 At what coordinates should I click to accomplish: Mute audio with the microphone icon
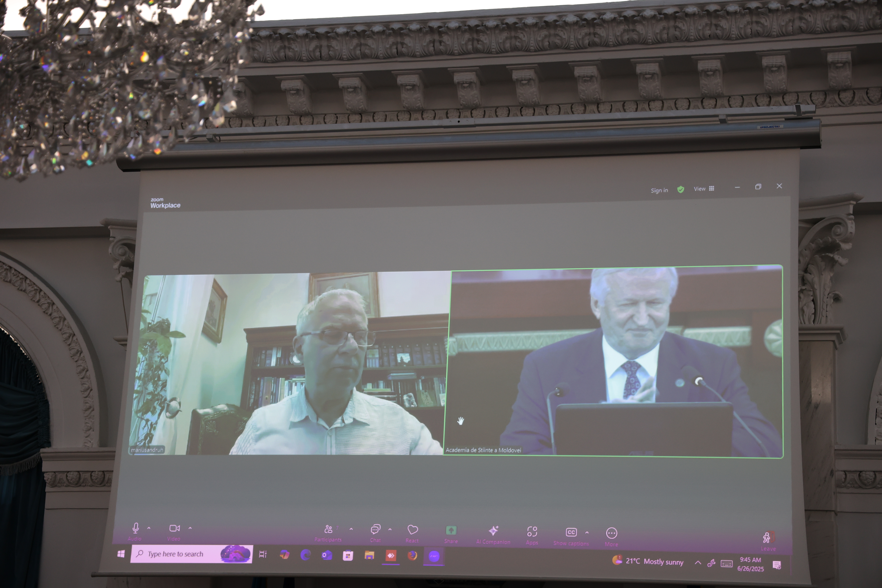(x=135, y=528)
